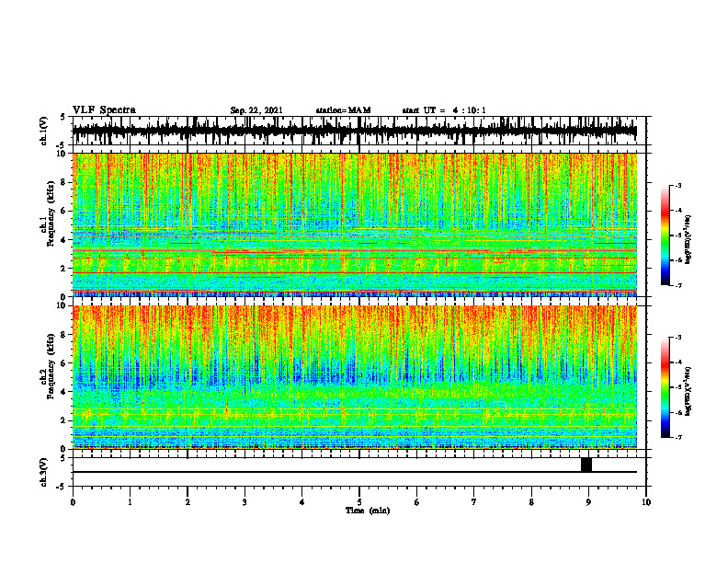Click the time-axis tick label "7"
The height and width of the screenshot is (563, 728).
(474, 502)
